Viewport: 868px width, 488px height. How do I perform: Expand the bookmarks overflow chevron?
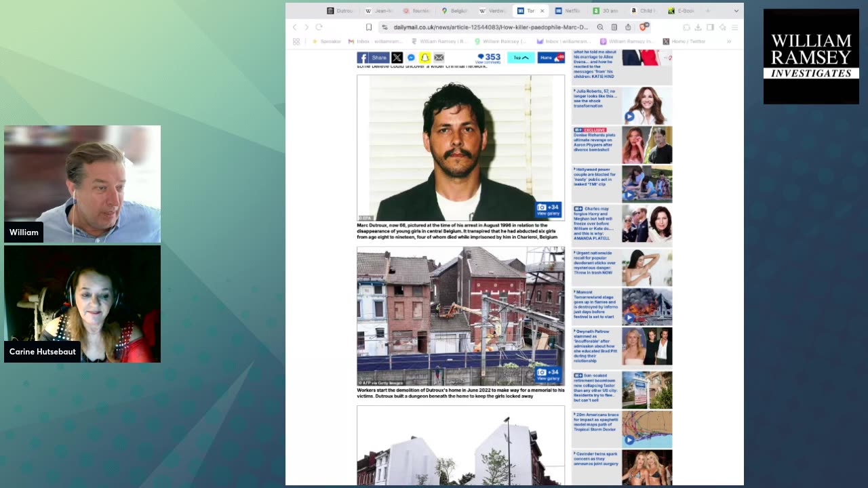[729, 41]
